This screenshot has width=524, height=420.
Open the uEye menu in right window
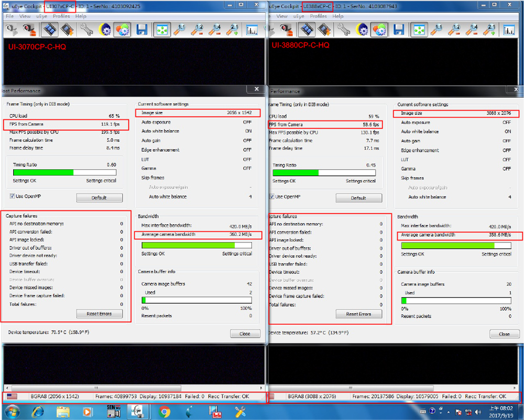(298, 16)
